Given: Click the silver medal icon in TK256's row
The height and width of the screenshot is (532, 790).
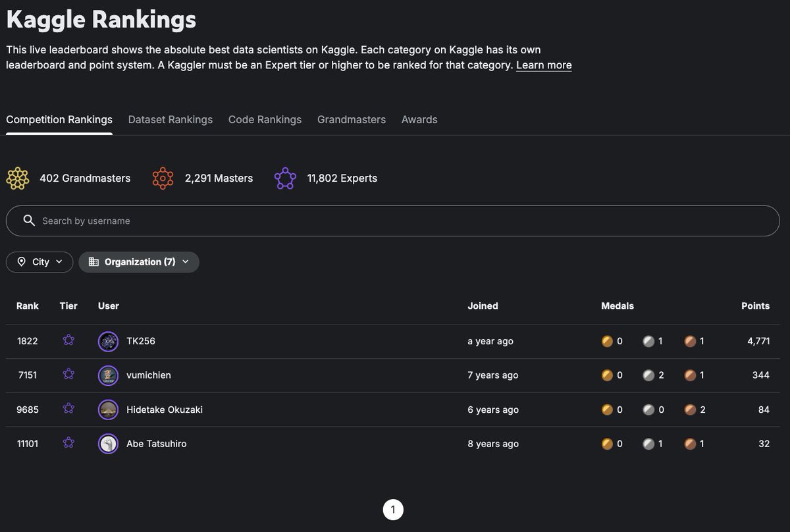Looking at the screenshot, I should [x=648, y=341].
